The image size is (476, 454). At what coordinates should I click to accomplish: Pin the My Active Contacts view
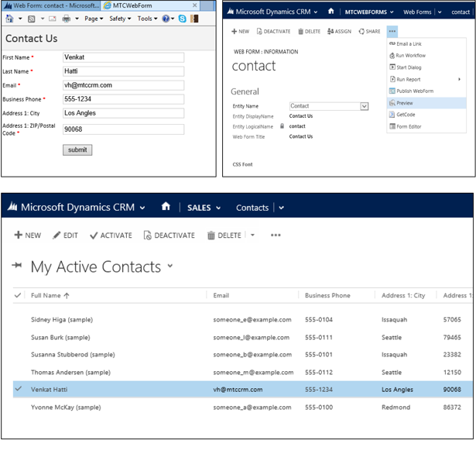point(18,267)
